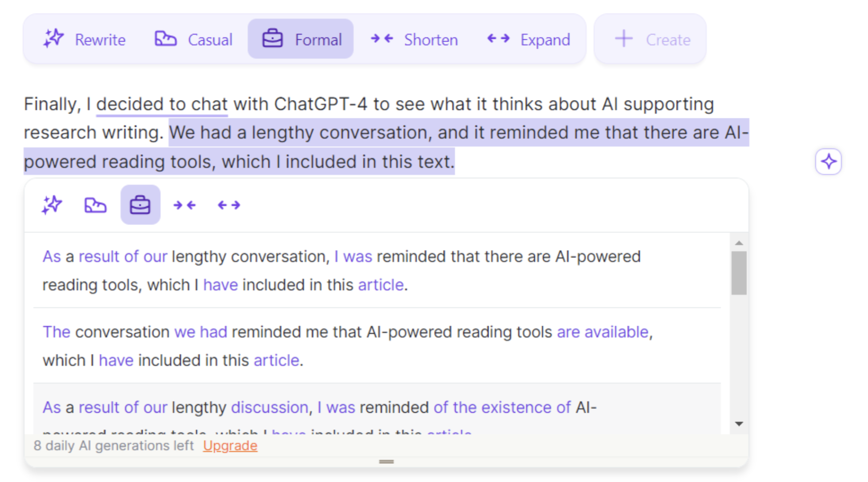Image resolution: width=868 pixels, height=482 pixels.
Task: Click the Create button with plus sign
Action: tap(651, 39)
